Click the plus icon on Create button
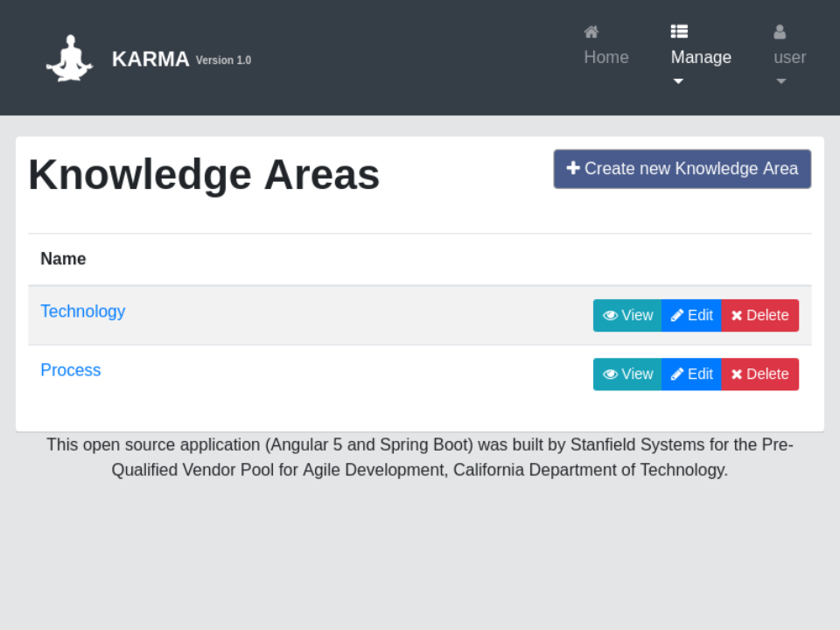 tap(573, 168)
